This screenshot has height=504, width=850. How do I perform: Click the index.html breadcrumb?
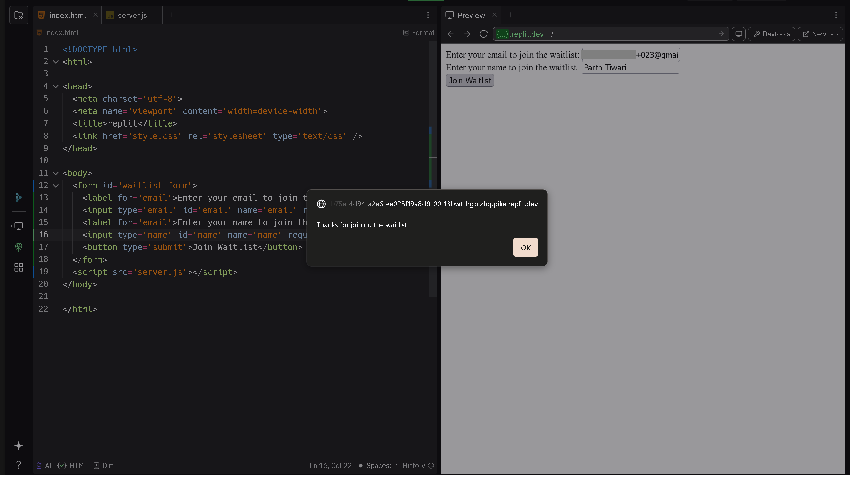point(57,33)
